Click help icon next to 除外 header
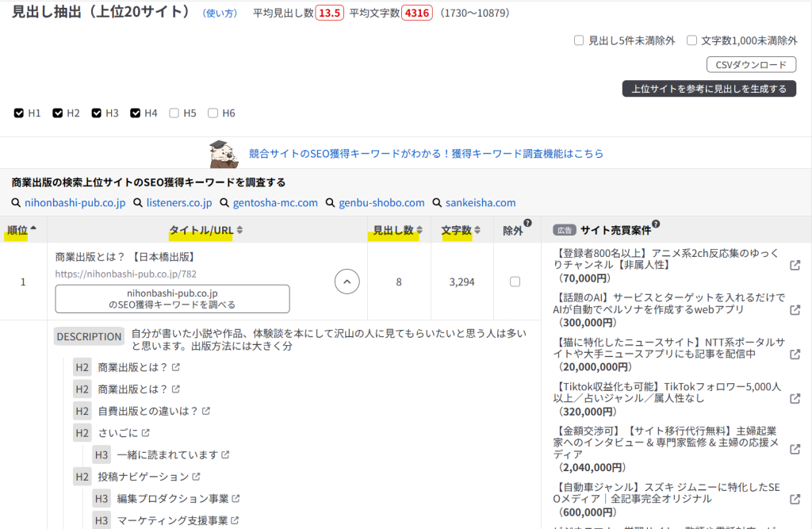The height and width of the screenshot is (529, 812). pos(527,224)
